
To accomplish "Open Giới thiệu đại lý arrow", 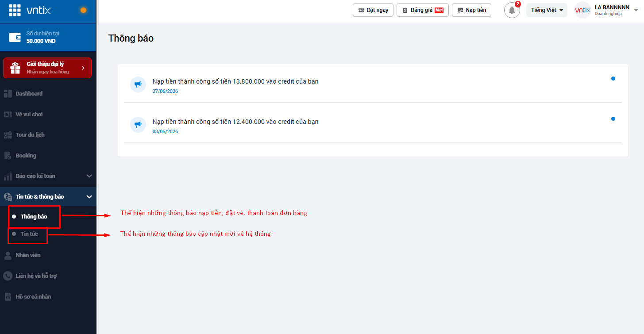I will (83, 68).
